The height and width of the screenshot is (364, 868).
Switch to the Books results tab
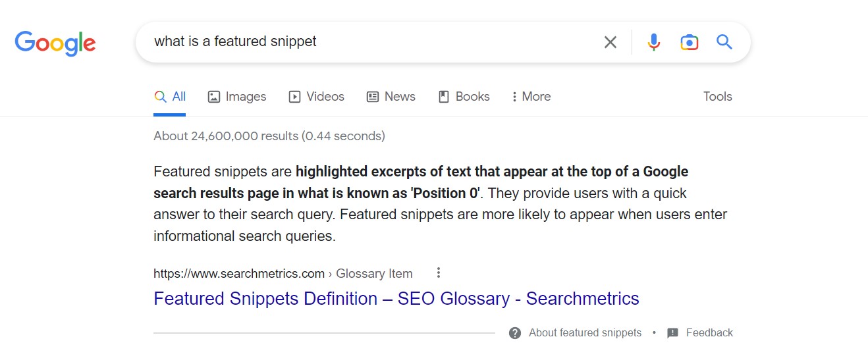464,97
